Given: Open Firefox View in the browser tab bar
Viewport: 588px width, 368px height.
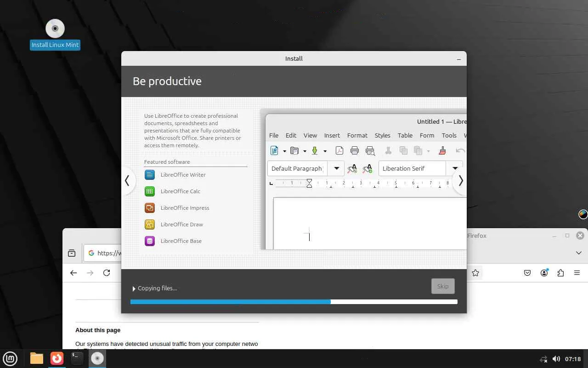Looking at the screenshot, I should [72, 253].
